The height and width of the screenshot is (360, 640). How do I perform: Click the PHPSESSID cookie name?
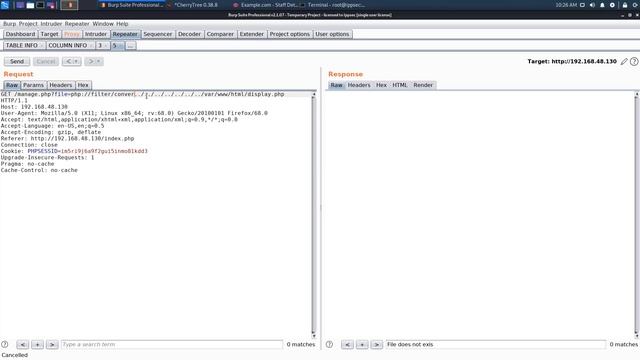pos(42,151)
